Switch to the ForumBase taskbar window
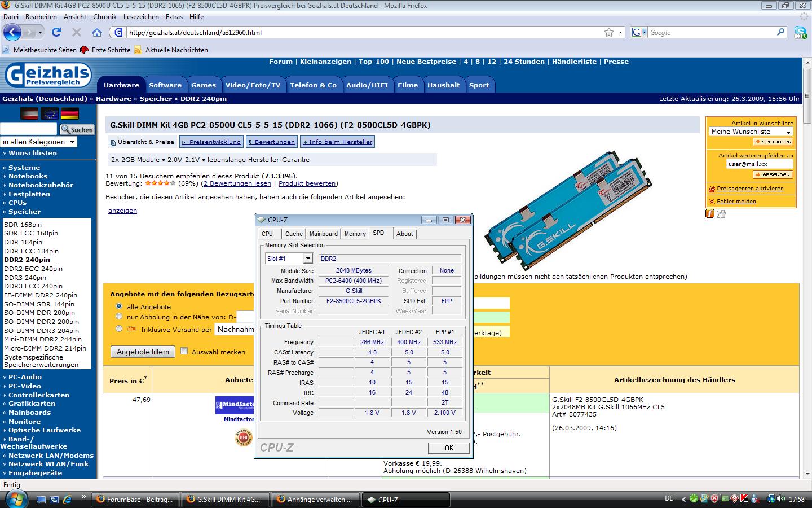 click(135, 500)
